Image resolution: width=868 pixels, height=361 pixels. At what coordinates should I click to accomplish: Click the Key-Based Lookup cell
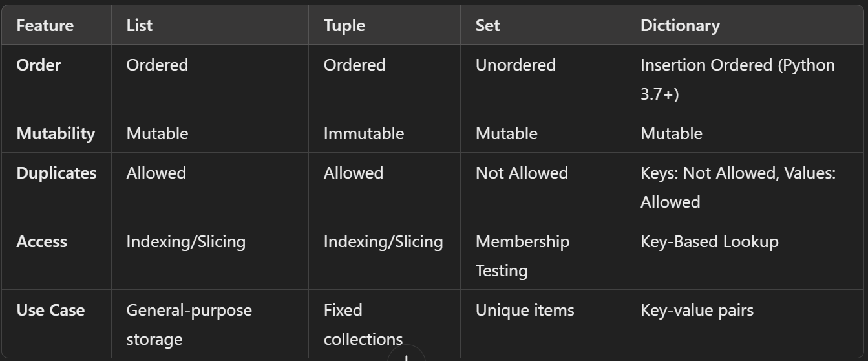[x=710, y=241]
